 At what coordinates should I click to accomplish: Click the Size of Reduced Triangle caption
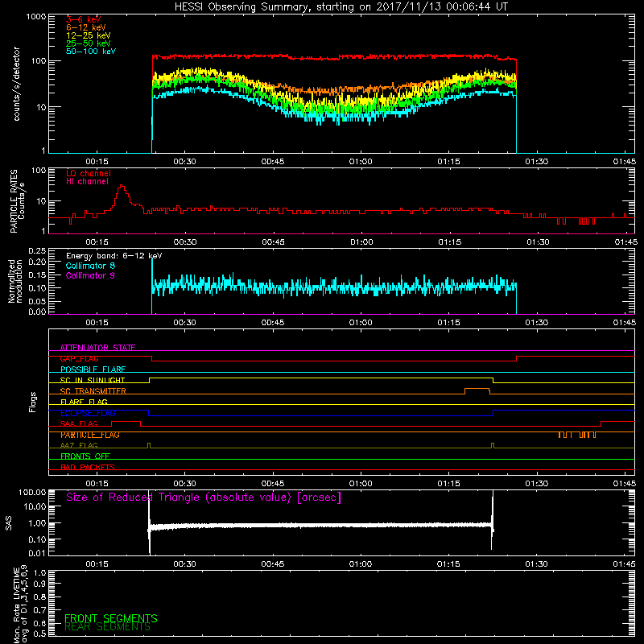tap(204, 497)
